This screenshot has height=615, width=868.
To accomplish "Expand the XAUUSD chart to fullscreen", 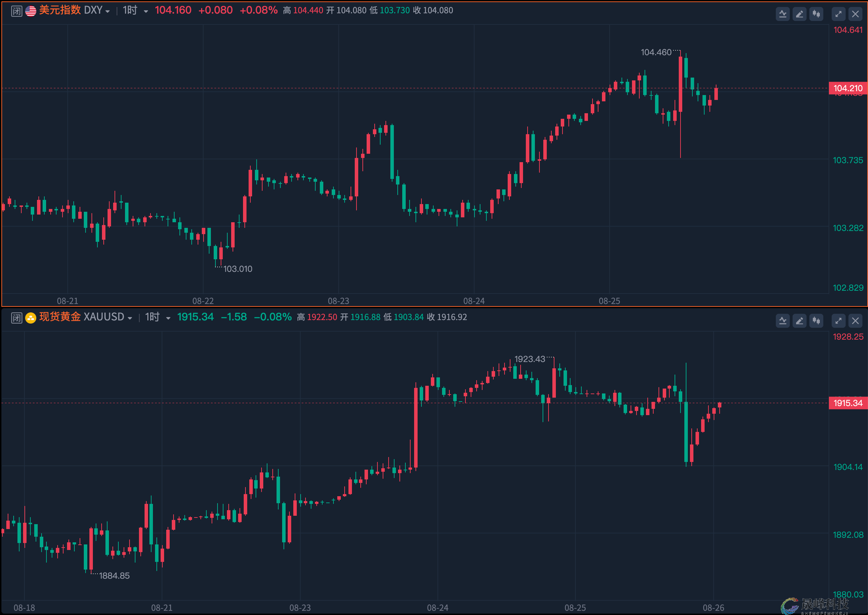I will tap(838, 321).
